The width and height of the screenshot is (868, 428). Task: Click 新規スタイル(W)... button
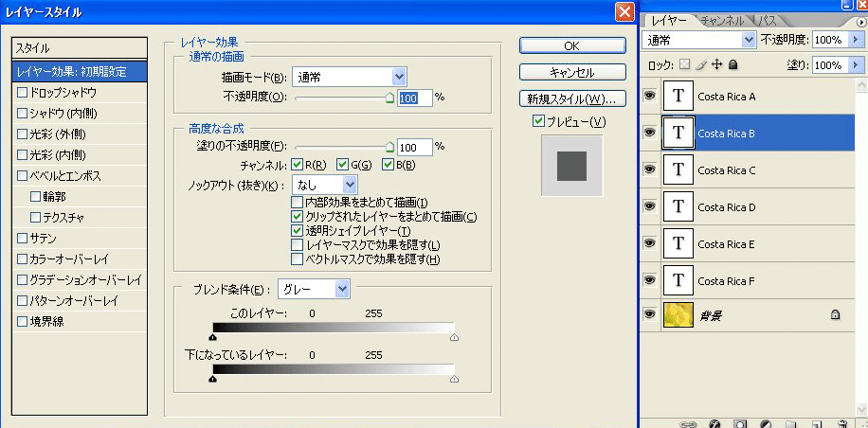click(x=572, y=99)
